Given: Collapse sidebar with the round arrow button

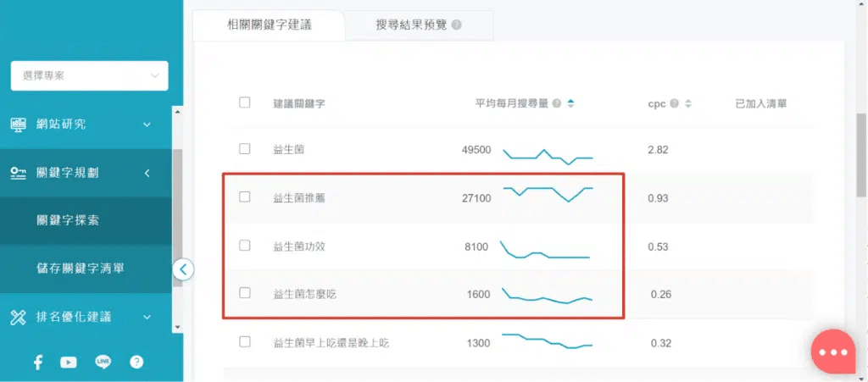Looking at the screenshot, I should click(x=184, y=269).
